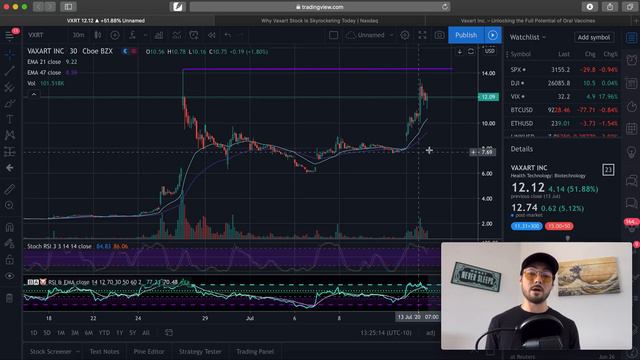
Task: Open the candle chart style selector
Action: coord(98,36)
